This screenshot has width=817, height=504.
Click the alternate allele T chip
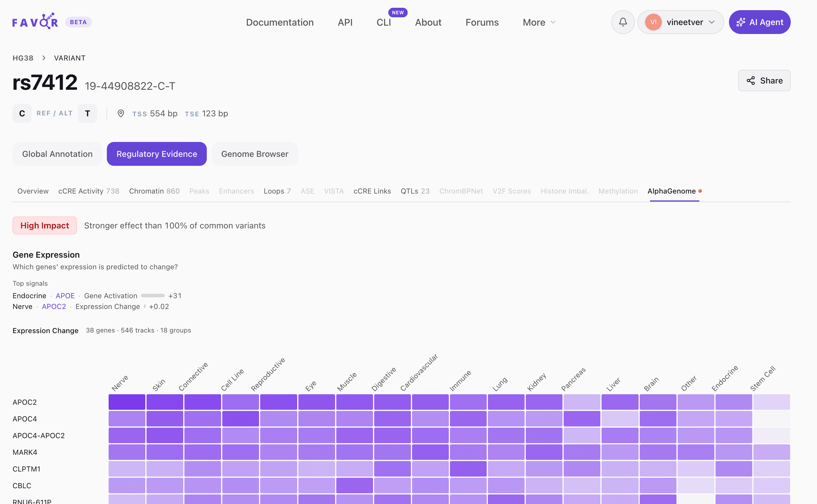(87, 113)
